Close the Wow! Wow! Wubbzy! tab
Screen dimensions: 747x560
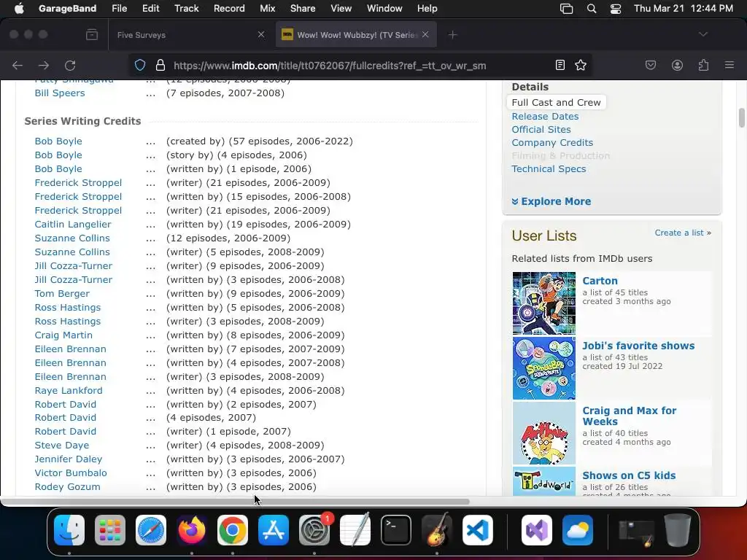[425, 34]
